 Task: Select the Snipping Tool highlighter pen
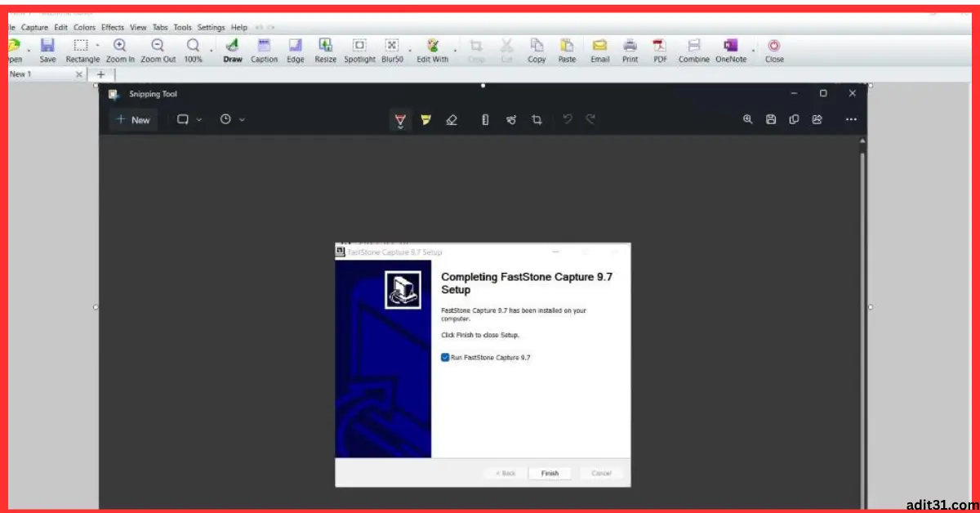point(425,120)
